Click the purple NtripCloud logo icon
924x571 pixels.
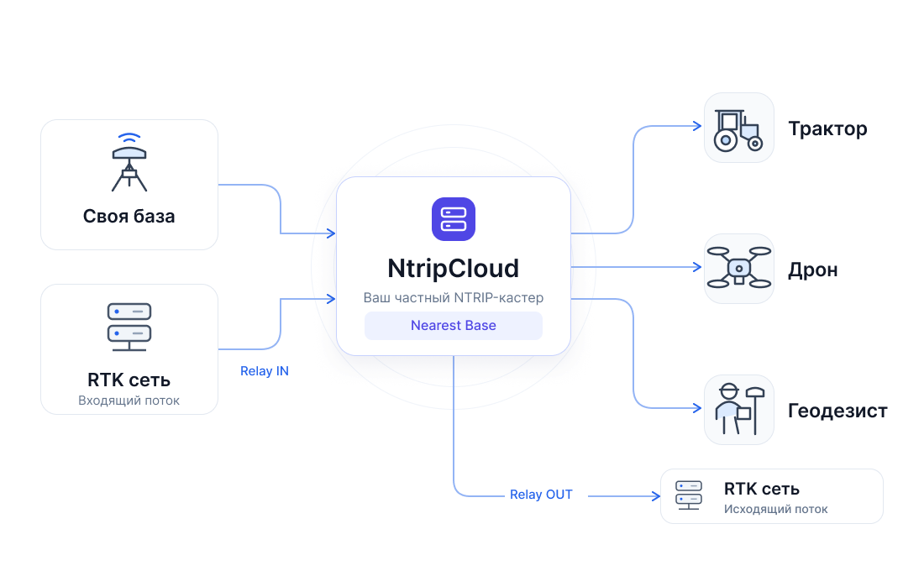(x=453, y=219)
